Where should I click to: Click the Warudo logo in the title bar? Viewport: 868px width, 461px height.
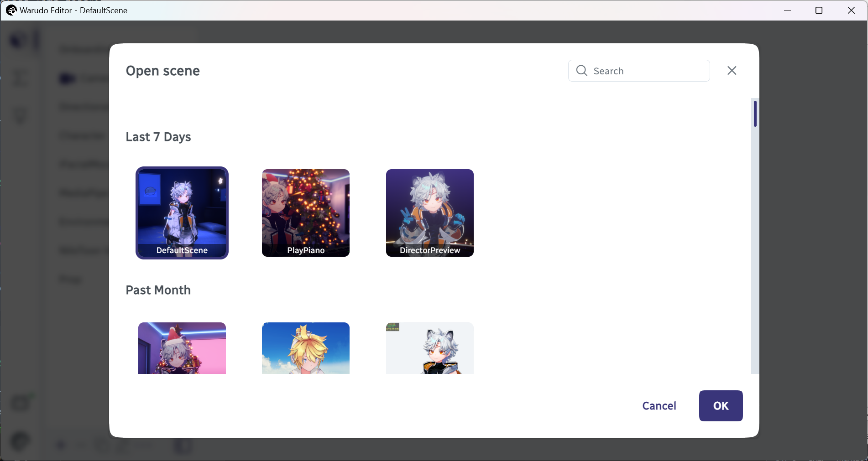11,10
